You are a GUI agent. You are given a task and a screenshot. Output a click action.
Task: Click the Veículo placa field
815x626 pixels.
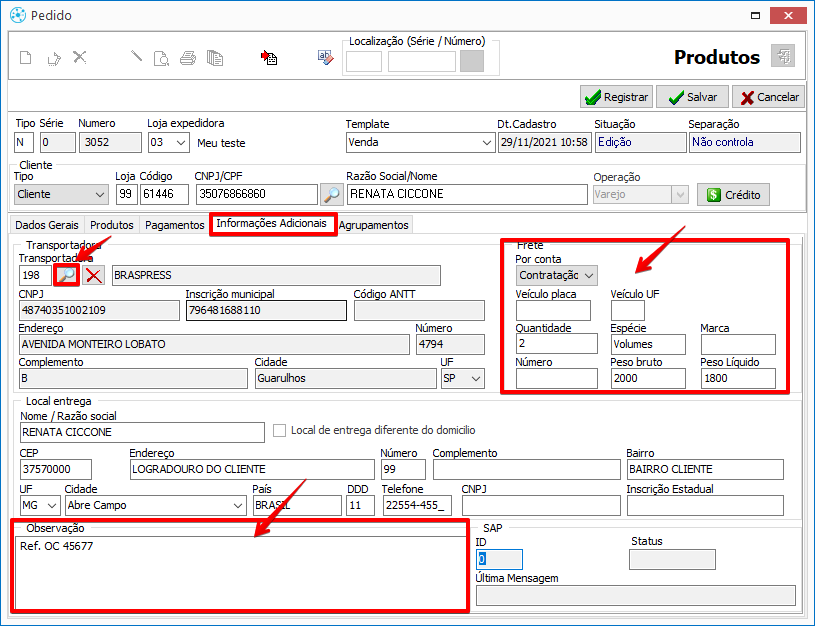pyautogui.click(x=554, y=311)
